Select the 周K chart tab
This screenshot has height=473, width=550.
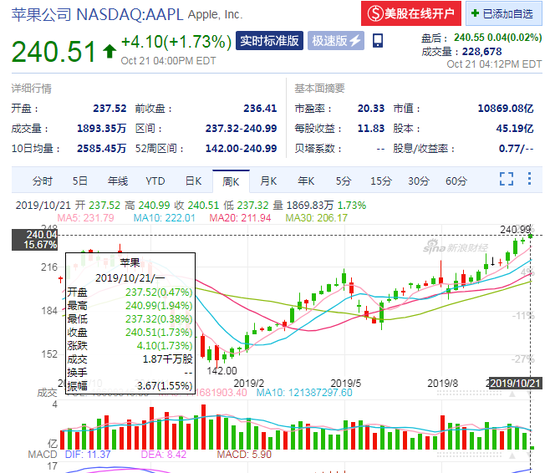[231, 181]
